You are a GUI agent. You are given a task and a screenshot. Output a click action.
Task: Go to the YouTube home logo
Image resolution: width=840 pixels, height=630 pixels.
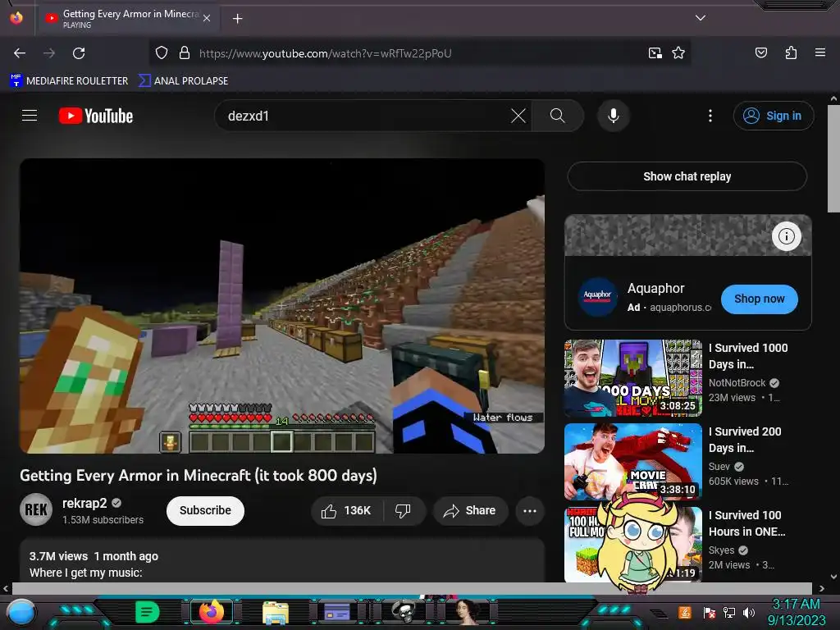tap(96, 116)
